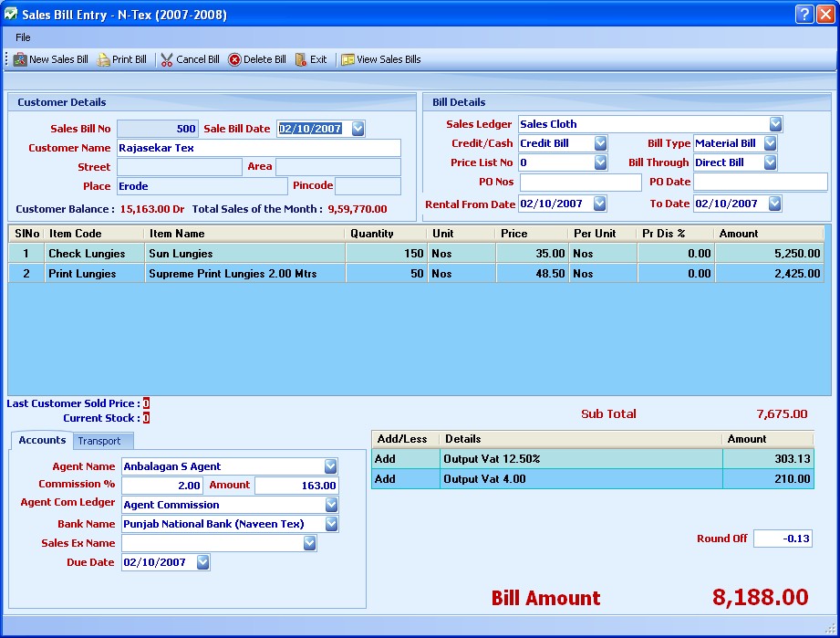This screenshot has height=638, width=840.
Task: Click the Cancel Bill scissors icon
Action: [x=167, y=59]
